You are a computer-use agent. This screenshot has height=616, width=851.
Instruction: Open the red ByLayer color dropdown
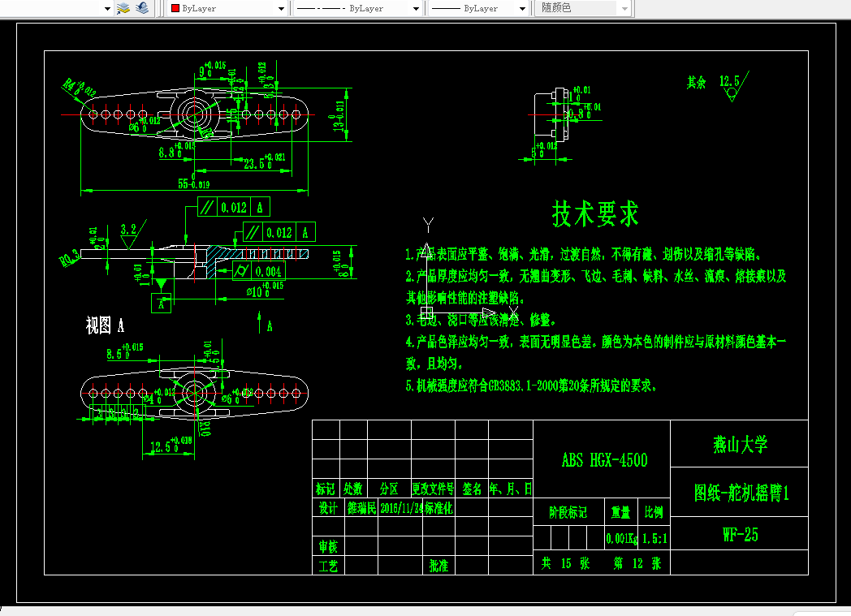click(227, 9)
